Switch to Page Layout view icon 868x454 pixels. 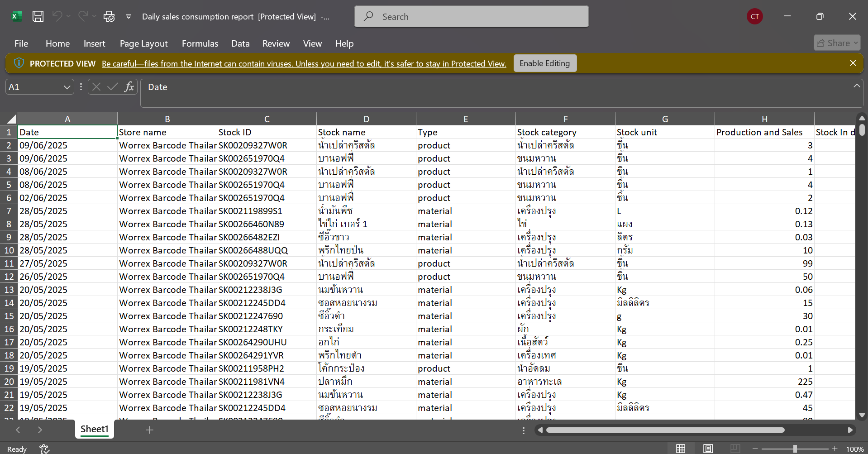[x=708, y=449]
